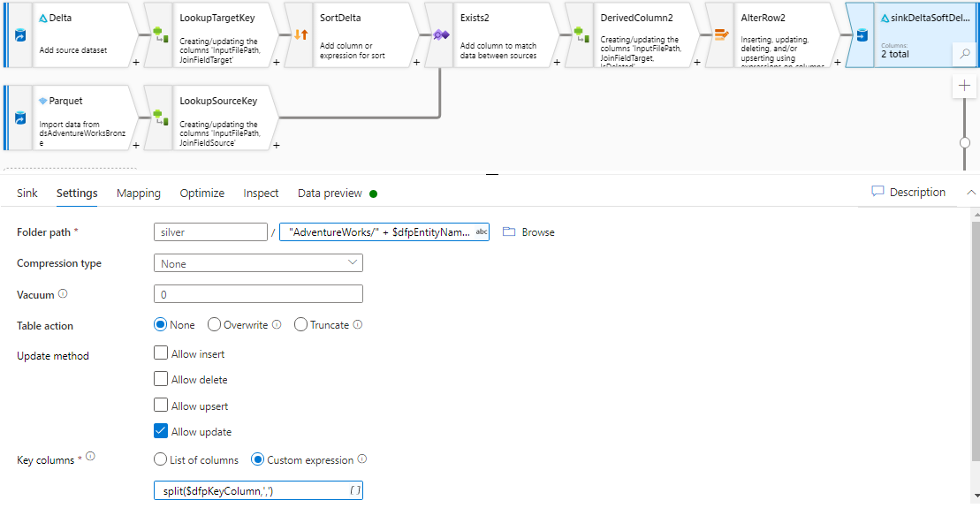Select the AlterRow2 node title
980x508 pixels.
(x=763, y=18)
